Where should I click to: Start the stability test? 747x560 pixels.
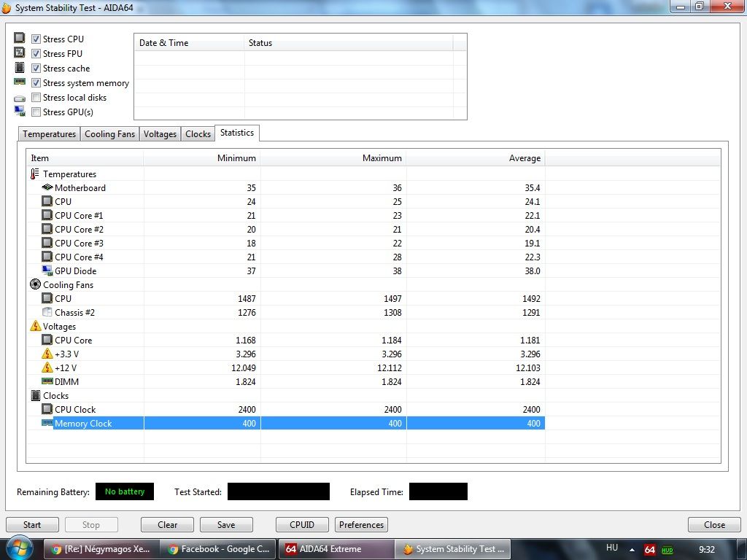pos(32,525)
